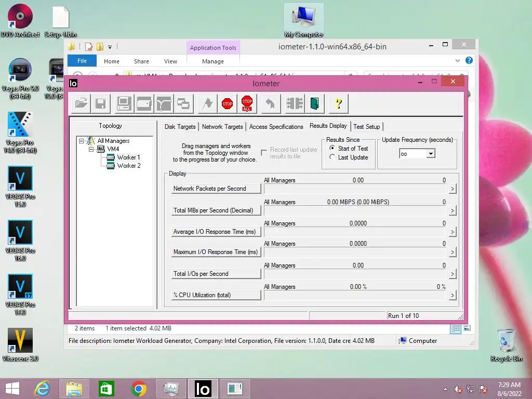Click Total I/Os per Second metric button
The width and height of the screenshot is (532, 399).
pyautogui.click(x=216, y=274)
